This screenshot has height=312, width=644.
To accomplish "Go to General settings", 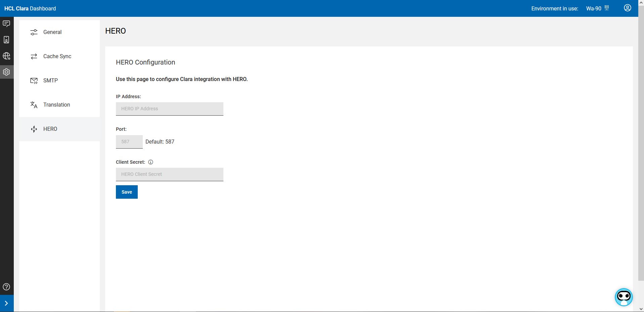I will point(59,32).
